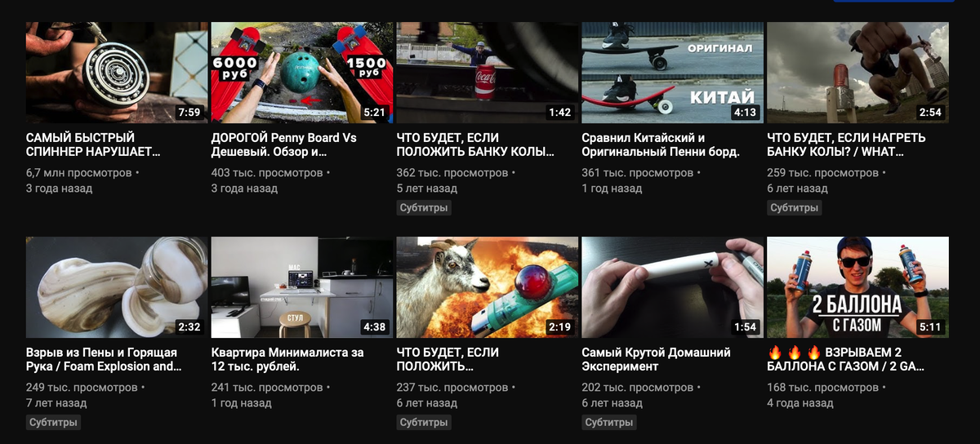Viewport: 980px width, 444px height.
Task: Open the ОРИГИНАЛ vs КИТАЙ penny board thumbnail
Action: [x=673, y=73]
